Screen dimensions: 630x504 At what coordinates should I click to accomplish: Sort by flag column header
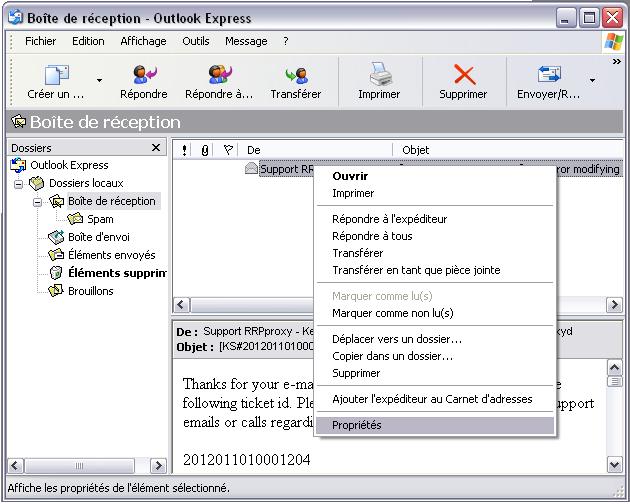(x=228, y=150)
